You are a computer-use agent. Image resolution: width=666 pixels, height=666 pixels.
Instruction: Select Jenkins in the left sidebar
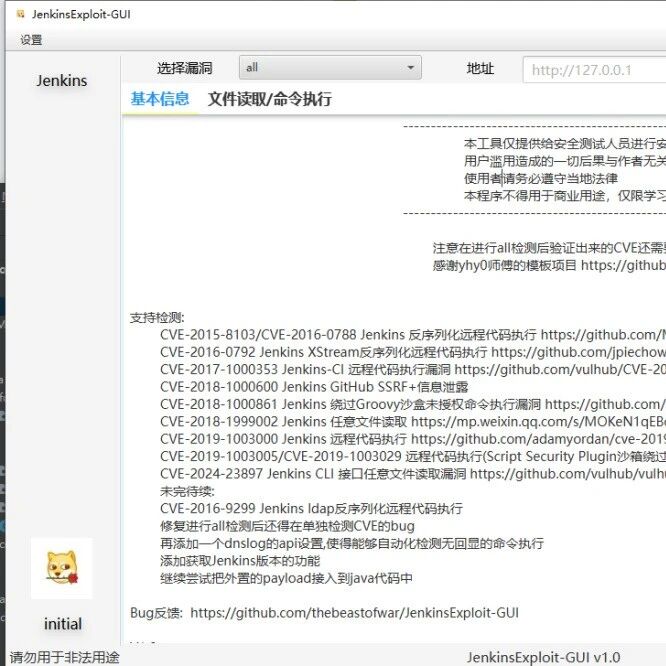tap(62, 81)
